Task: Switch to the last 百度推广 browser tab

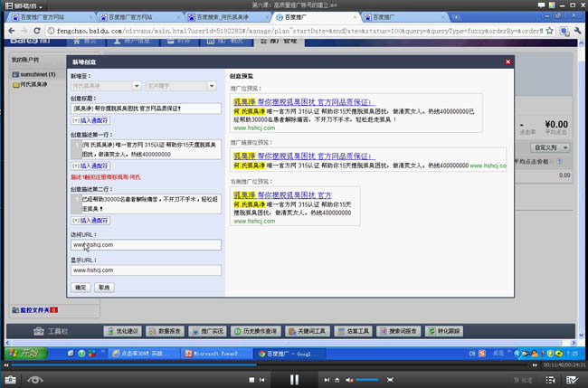Action: (405, 17)
